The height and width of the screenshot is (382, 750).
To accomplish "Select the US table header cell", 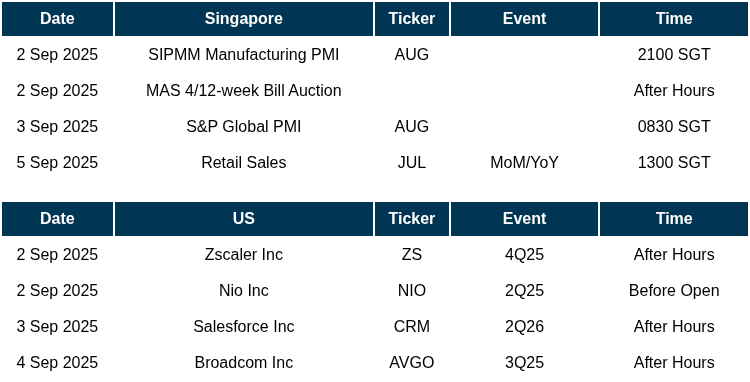I will pos(243,218).
